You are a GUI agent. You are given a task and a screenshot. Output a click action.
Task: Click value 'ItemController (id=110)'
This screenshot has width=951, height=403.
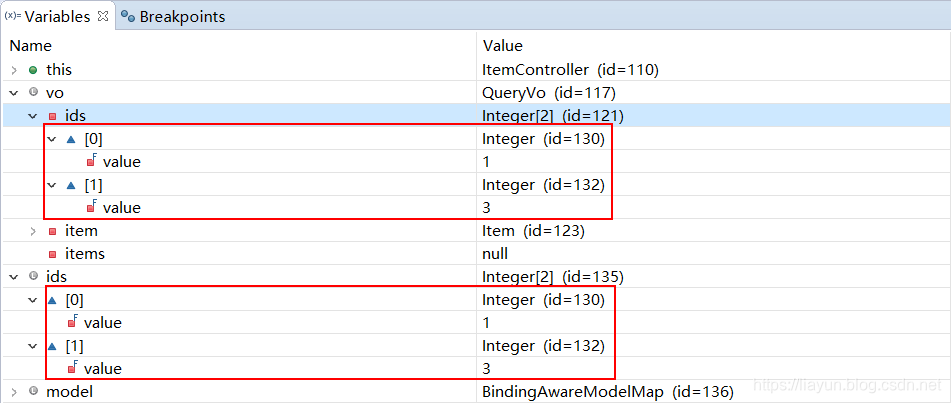570,70
